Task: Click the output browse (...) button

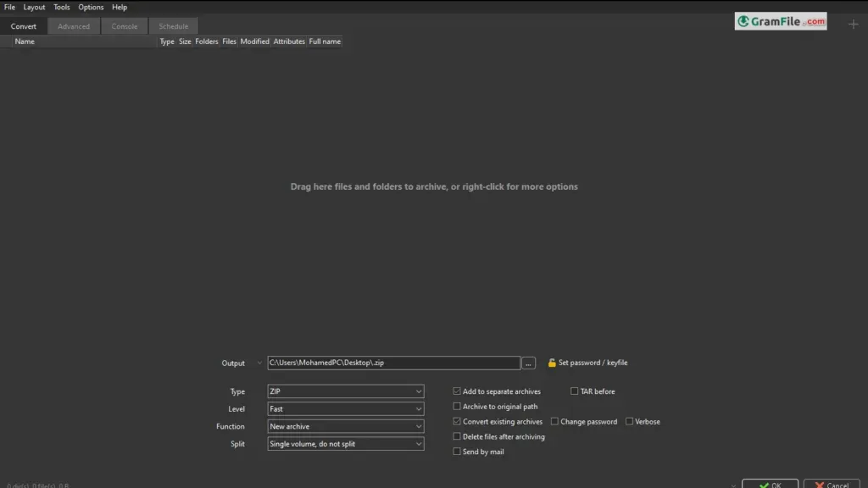Action: tap(528, 363)
